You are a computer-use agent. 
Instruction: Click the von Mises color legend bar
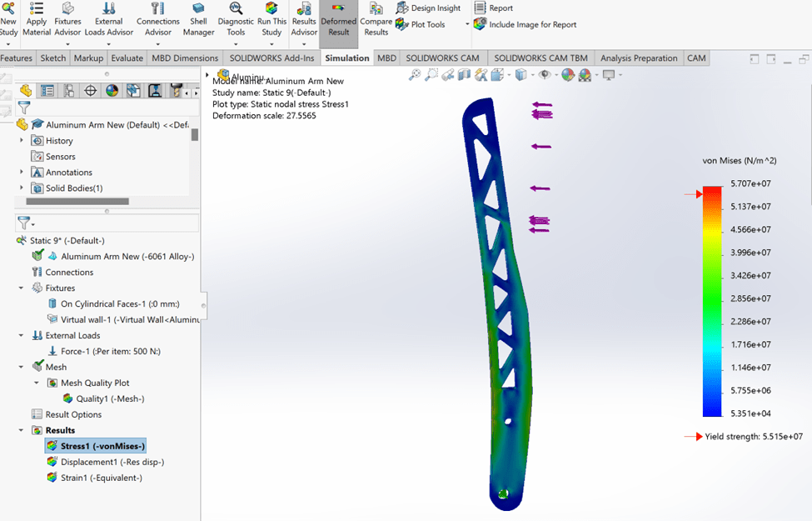point(712,301)
